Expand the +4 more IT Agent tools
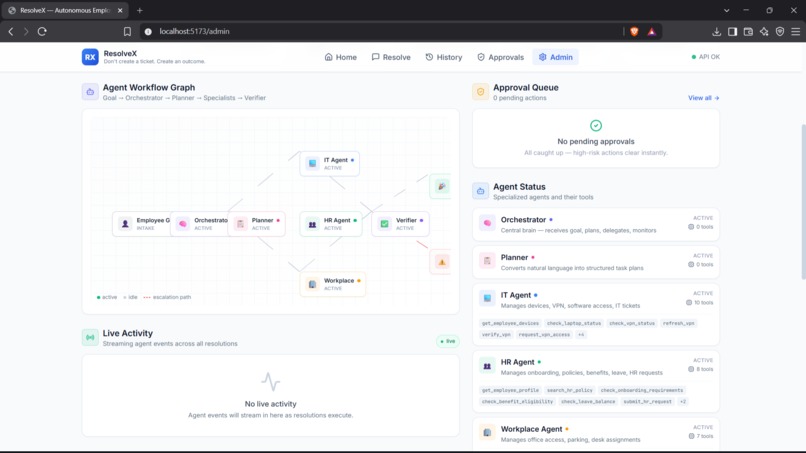Viewport: 806px width, 453px height. tap(581, 335)
